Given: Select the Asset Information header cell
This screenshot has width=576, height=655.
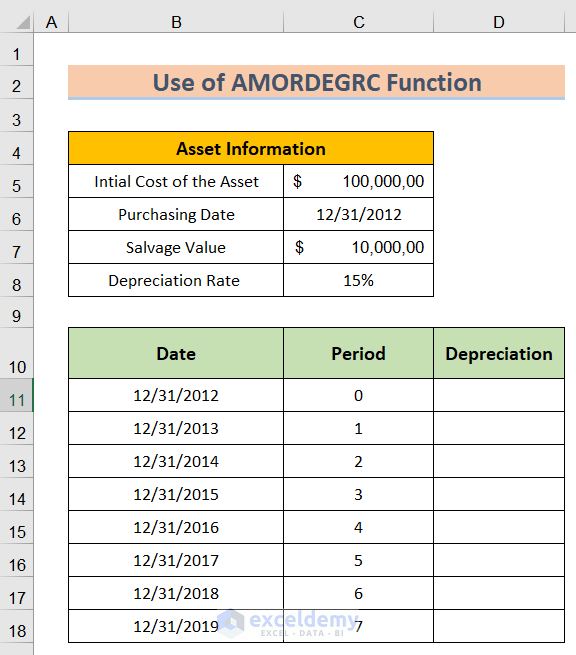Looking at the screenshot, I should click(x=251, y=148).
